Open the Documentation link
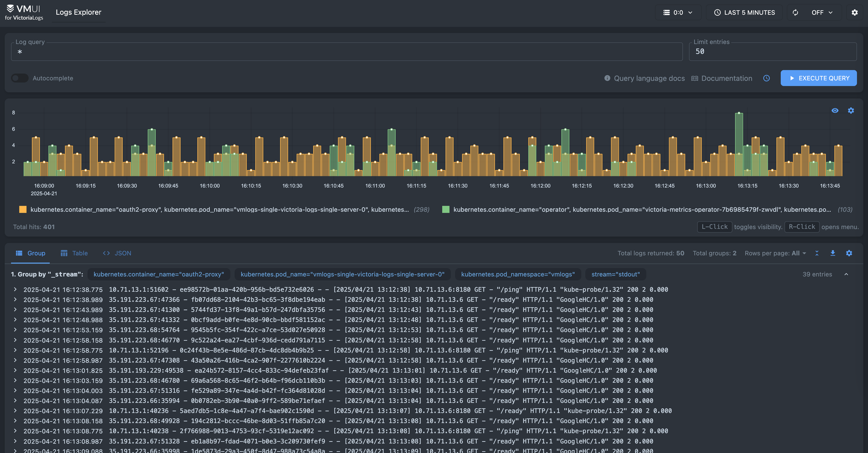The height and width of the screenshot is (453, 868). click(722, 78)
